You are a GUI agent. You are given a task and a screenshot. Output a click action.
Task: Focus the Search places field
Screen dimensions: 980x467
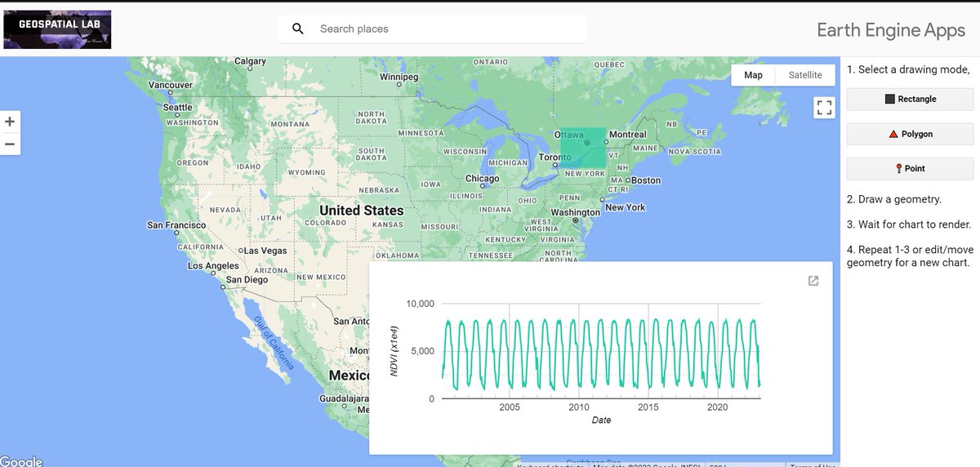click(x=432, y=29)
